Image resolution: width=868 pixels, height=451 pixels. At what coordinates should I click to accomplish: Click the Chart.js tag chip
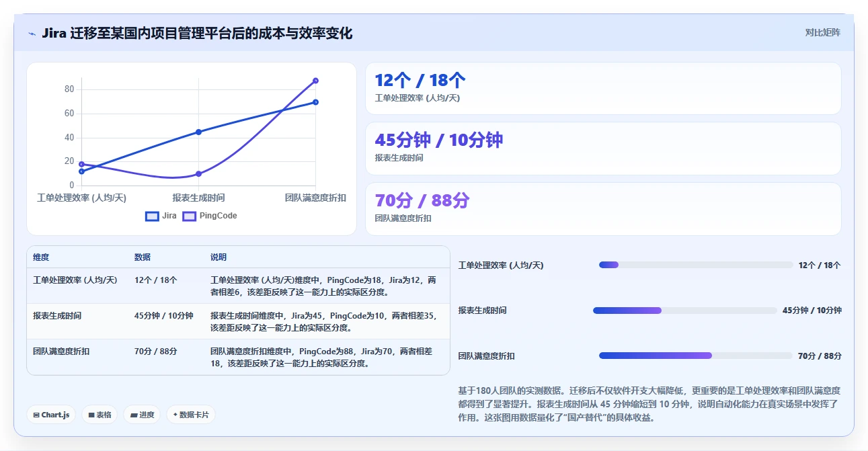(x=52, y=415)
